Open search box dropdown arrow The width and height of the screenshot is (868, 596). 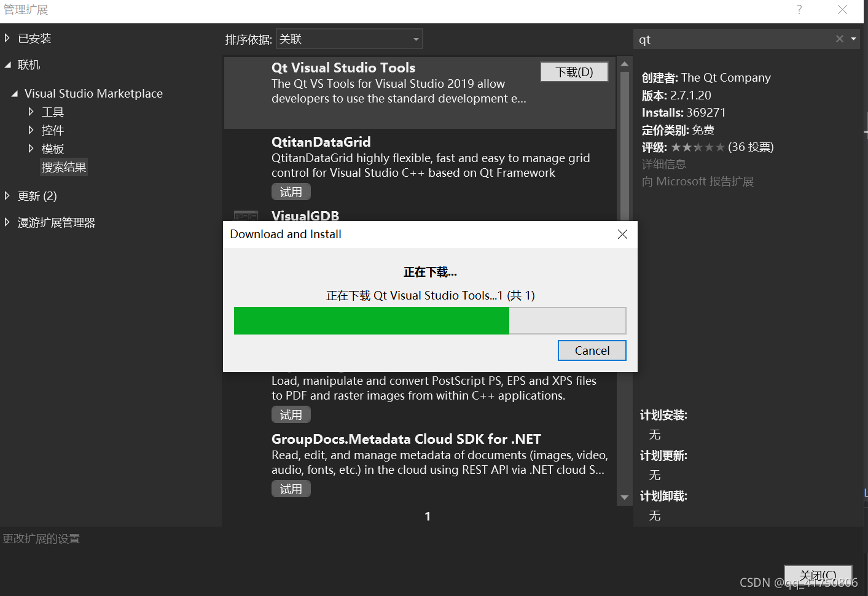[x=853, y=39]
